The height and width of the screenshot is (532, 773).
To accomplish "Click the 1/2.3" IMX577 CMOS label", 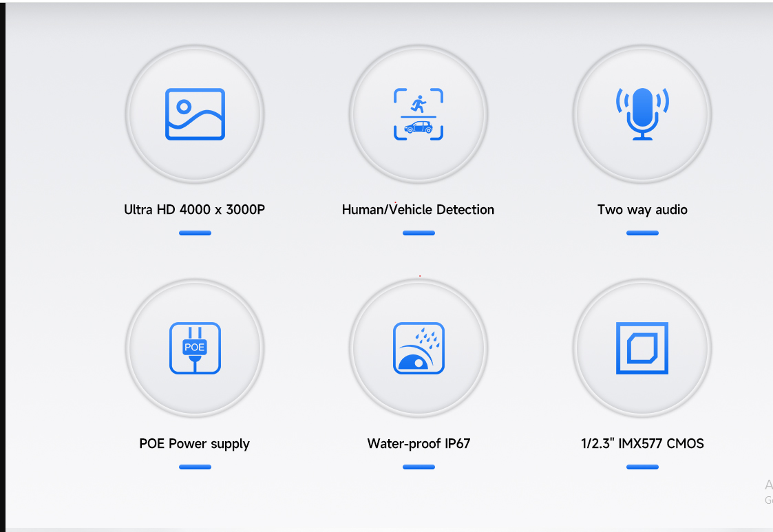I will (x=642, y=444).
